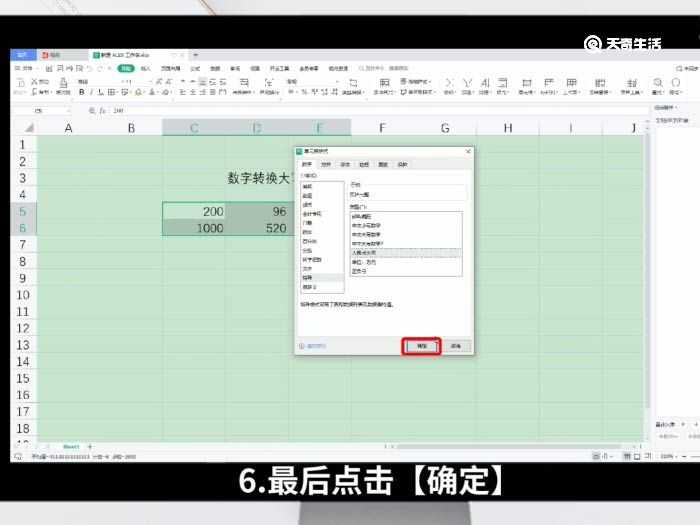Open the 文件 file menu
Viewport: 700px width, 525px height.
point(25,68)
